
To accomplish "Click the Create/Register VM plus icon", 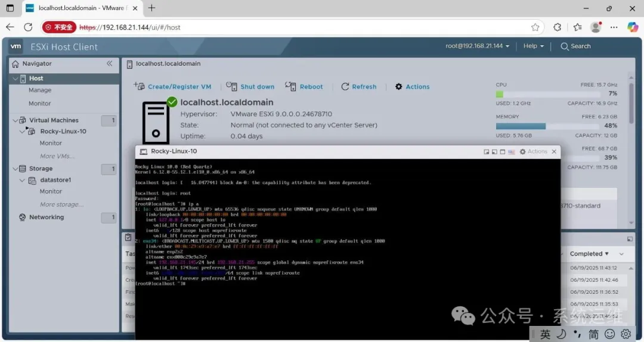I will [x=139, y=86].
